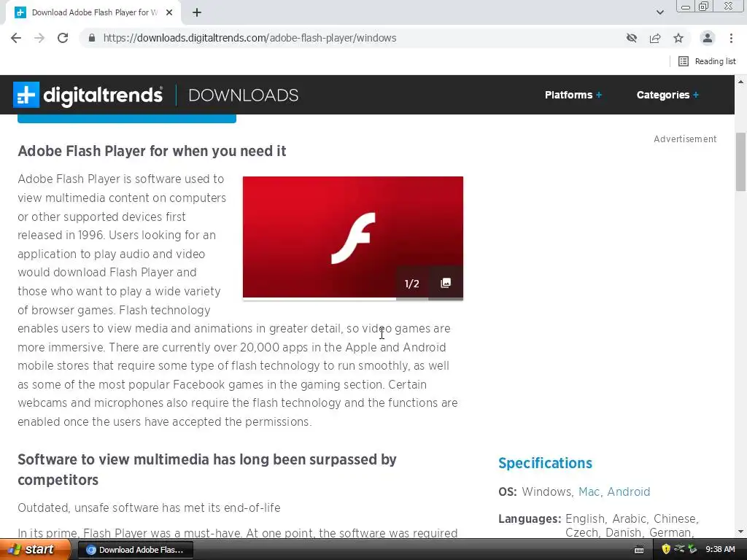Click 'Adobe Flash Player for when you need it' heading
This screenshot has width=747, height=560.
pos(152,151)
